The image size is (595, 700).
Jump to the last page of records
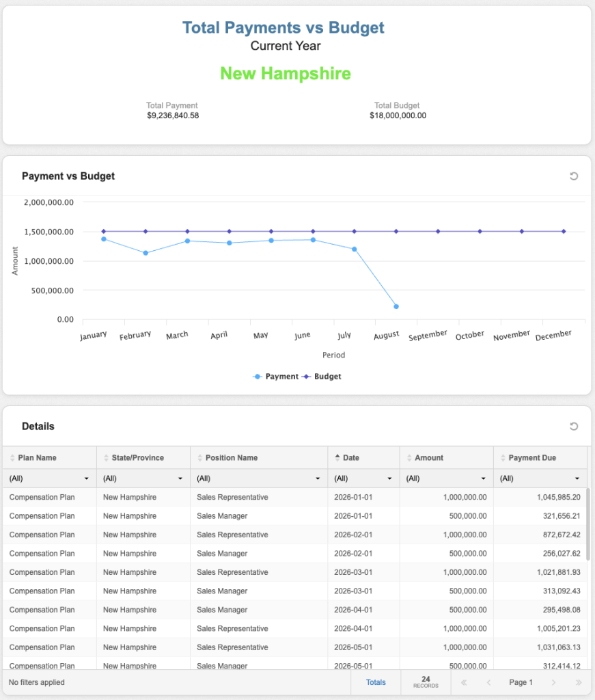(x=578, y=682)
